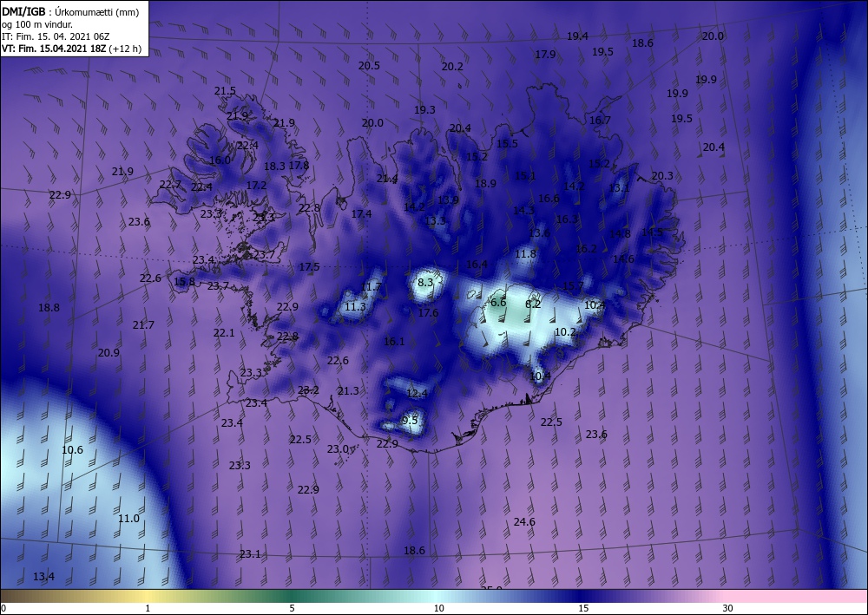868x615 pixels.
Task: Click the 22.7 value on the map
Action: click(x=170, y=184)
